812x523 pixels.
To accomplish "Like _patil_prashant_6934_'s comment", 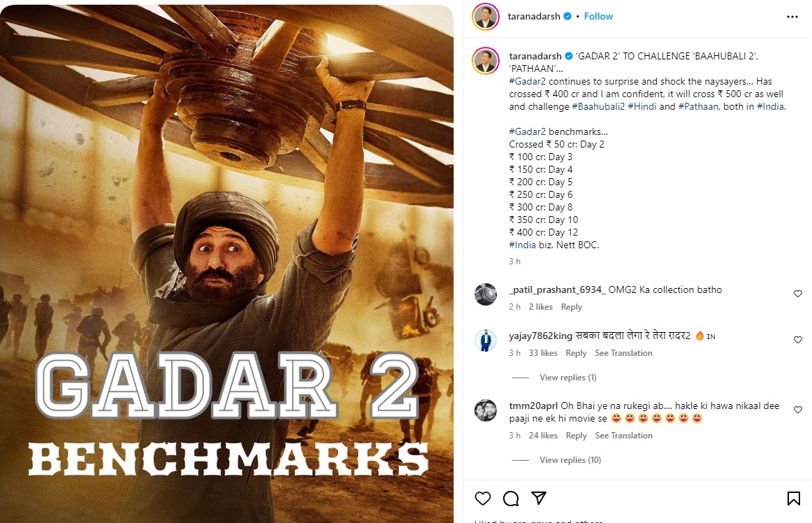I will [x=798, y=294].
